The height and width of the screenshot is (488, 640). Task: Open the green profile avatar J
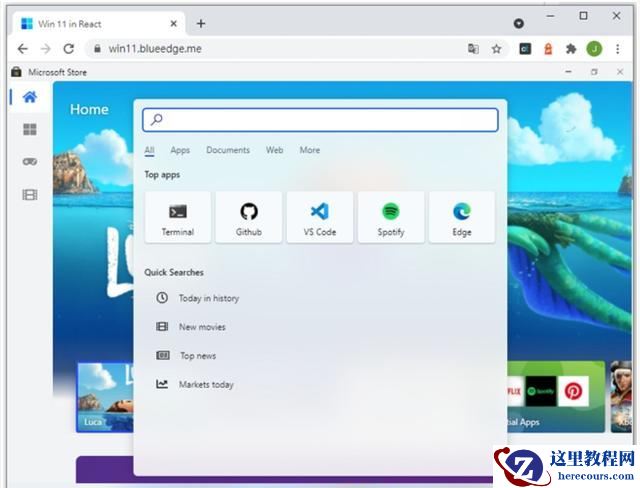594,49
